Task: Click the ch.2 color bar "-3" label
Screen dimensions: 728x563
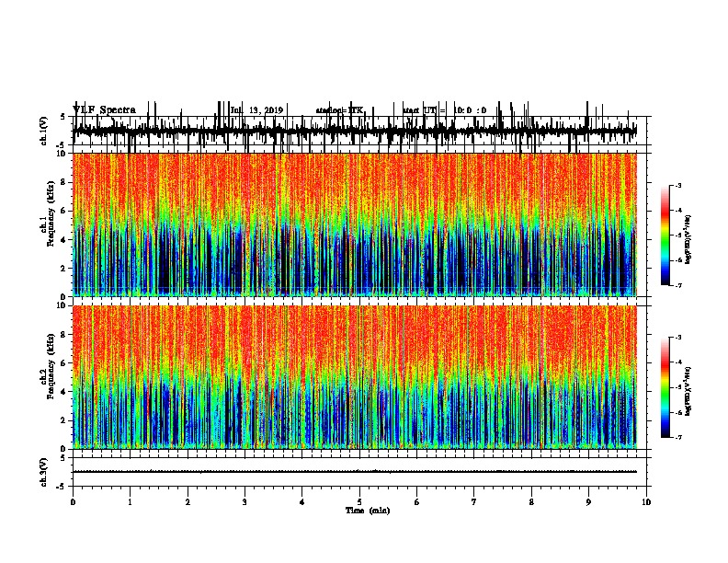Action: 677,338
